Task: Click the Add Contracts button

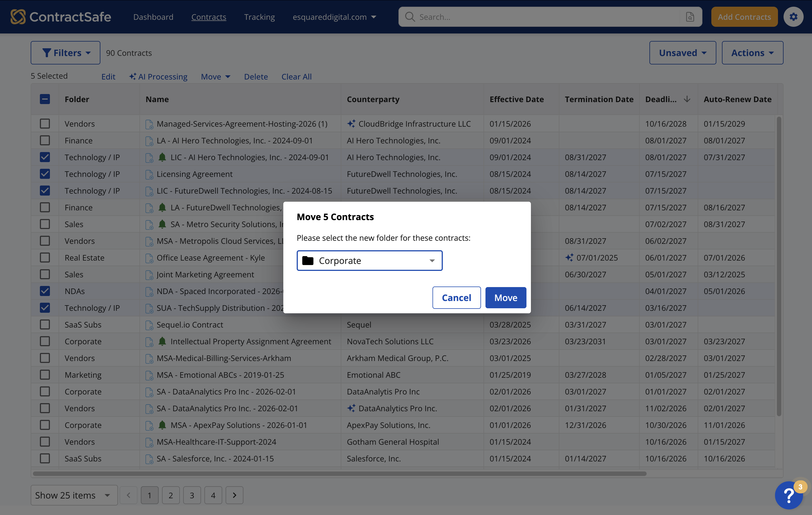Action: click(x=744, y=16)
